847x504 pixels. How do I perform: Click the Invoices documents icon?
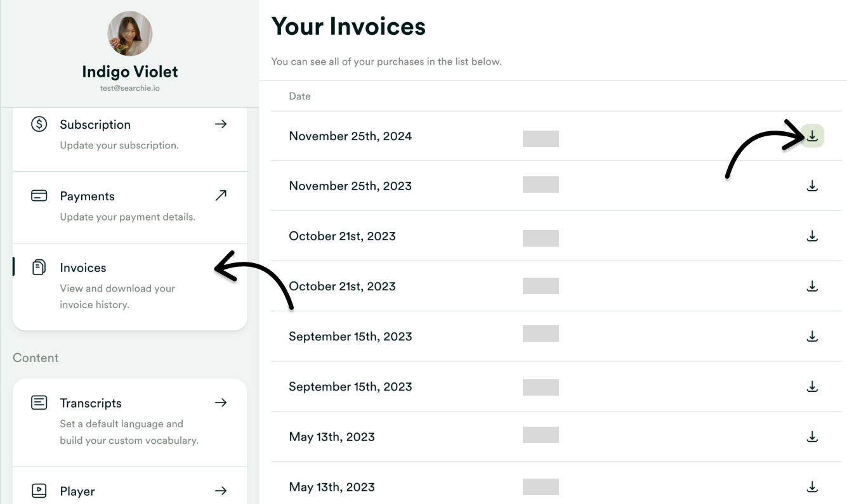pos(39,267)
